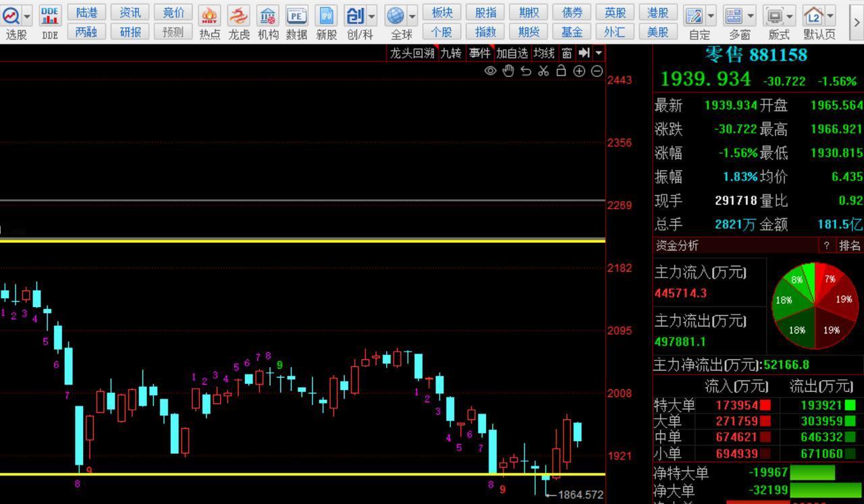Open the chart bar's extra options dropdown arrow
864x504 pixels.
pyautogui.click(x=599, y=53)
